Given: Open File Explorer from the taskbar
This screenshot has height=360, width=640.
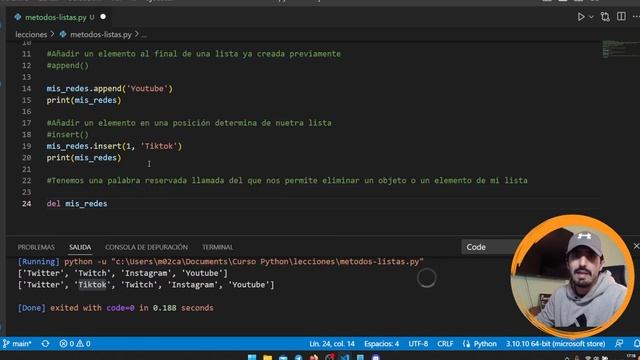Looking at the screenshot, I should [x=267, y=358].
